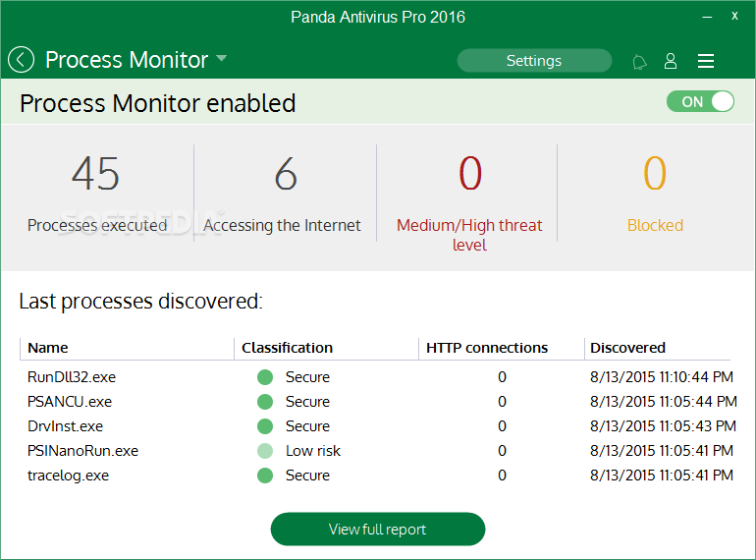Click tracelog.exe discovered time
The width and height of the screenshot is (756, 560).
coord(662,476)
